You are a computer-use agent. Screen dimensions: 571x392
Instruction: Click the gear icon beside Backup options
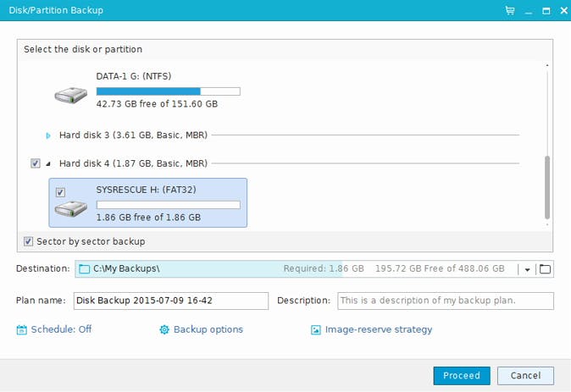[164, 329]
